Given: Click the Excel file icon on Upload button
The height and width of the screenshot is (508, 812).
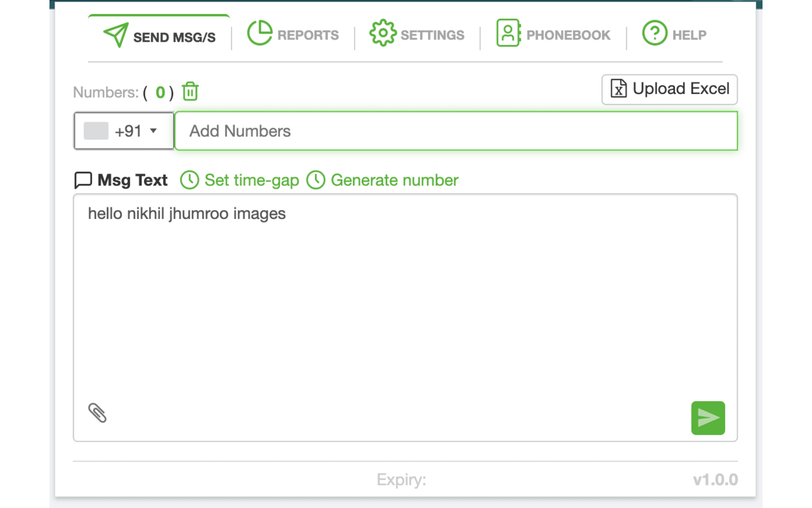Looking at the screenshot, I should click(619, 89).
